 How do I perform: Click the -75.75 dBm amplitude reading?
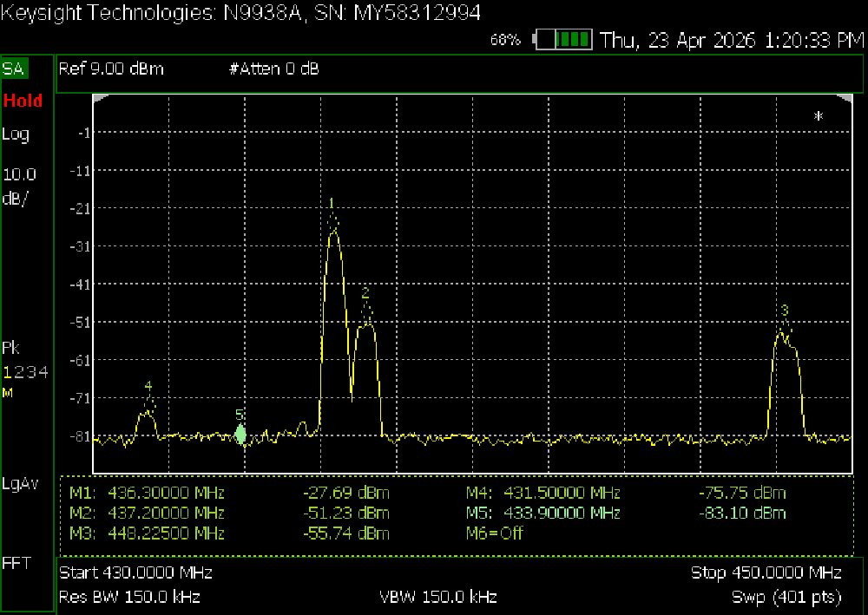742,493
